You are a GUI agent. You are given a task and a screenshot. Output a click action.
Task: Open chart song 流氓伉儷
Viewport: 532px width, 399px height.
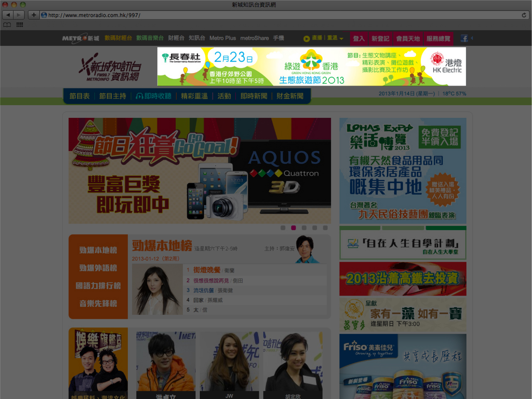[x=204, y=290]
